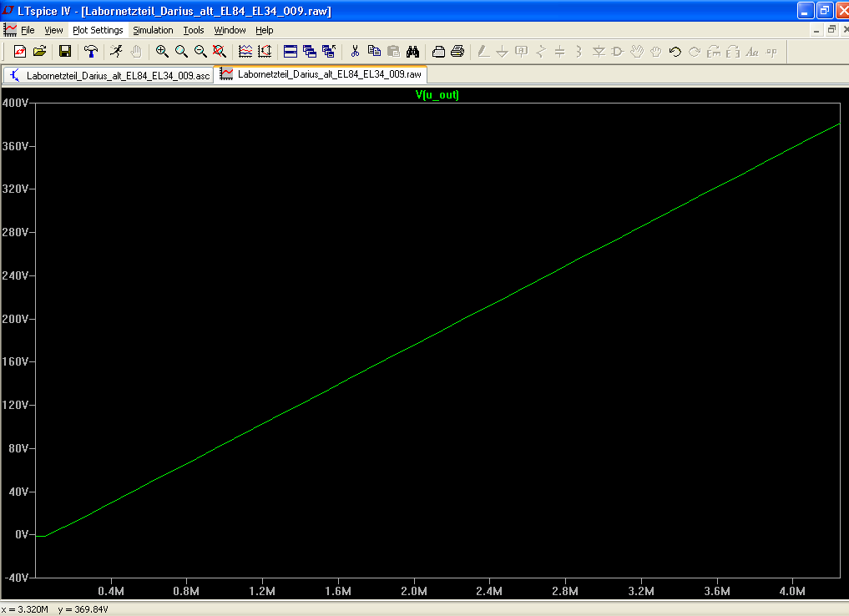Select the Place Capacitor icon
This screenshot has width=849, height=616.
click(560, 52)
